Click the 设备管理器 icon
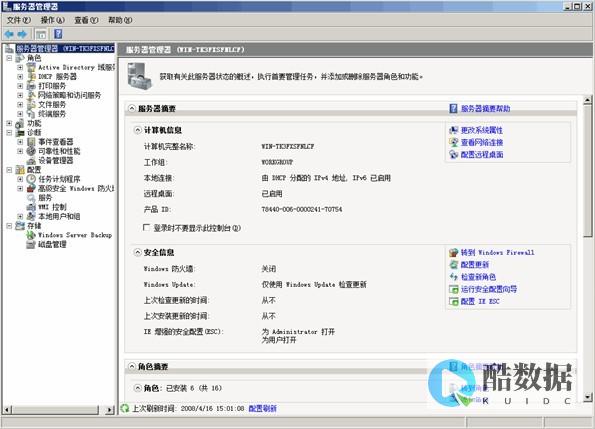This screenshot has width=595, height=429. [31, 160]
